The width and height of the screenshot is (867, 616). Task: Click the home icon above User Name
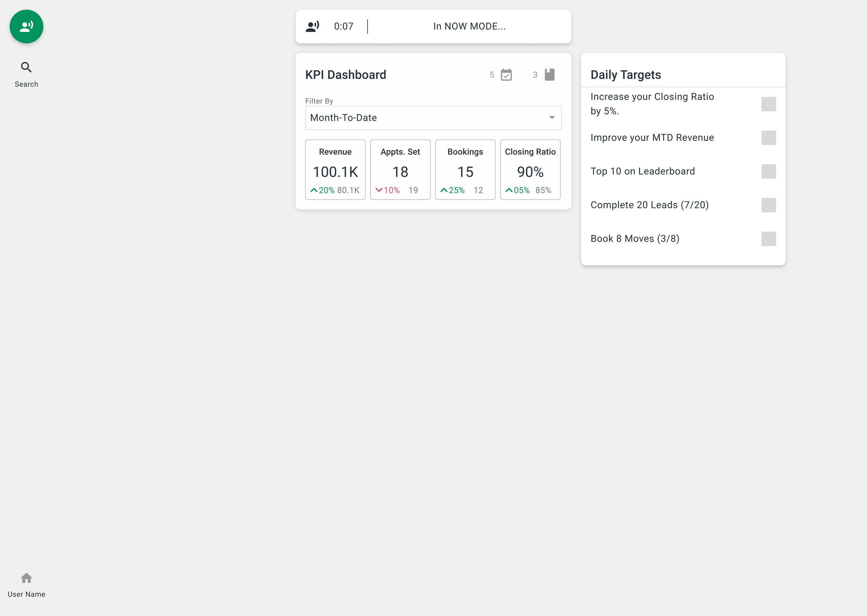point(26,578)
